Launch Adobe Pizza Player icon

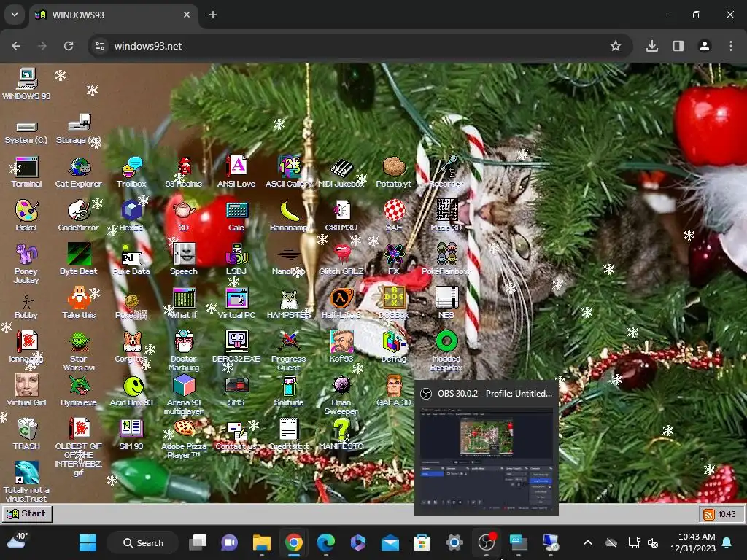(184, 429)
